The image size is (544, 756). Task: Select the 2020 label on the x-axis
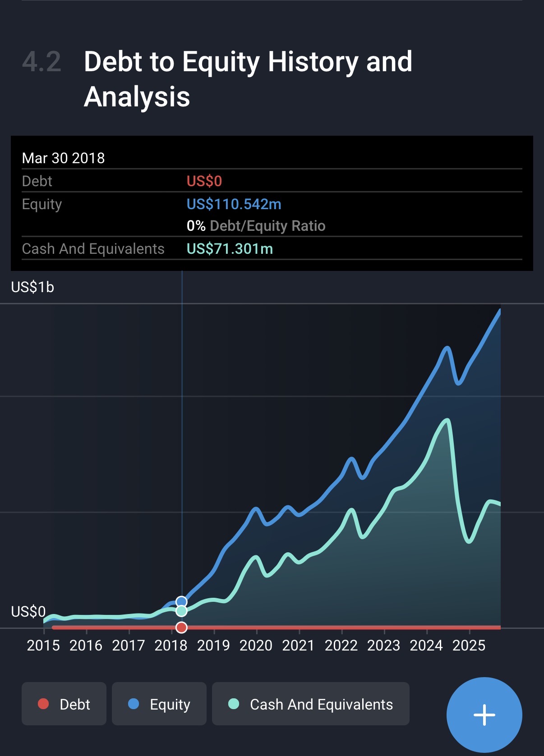coord(256,646)
